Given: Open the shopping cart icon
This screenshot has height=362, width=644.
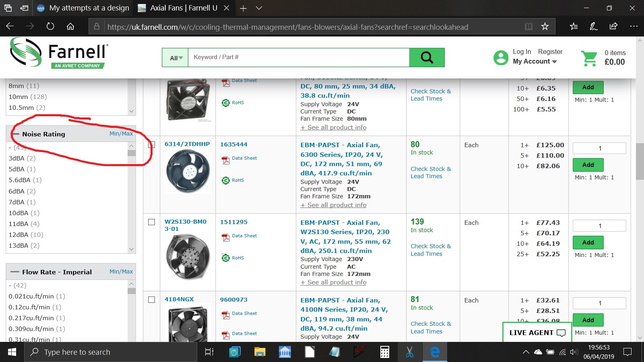Looking at the screenshot, I should click(x=590, y=58).
